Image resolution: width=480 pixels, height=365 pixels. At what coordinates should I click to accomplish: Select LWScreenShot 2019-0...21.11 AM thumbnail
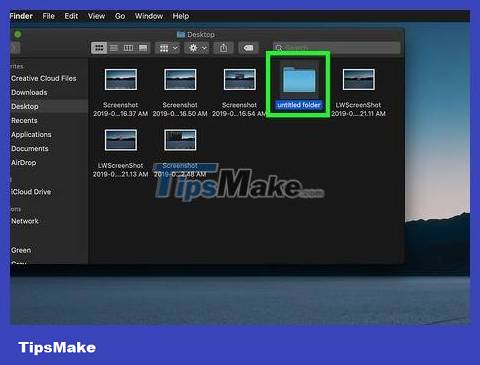tap(359, 79)
